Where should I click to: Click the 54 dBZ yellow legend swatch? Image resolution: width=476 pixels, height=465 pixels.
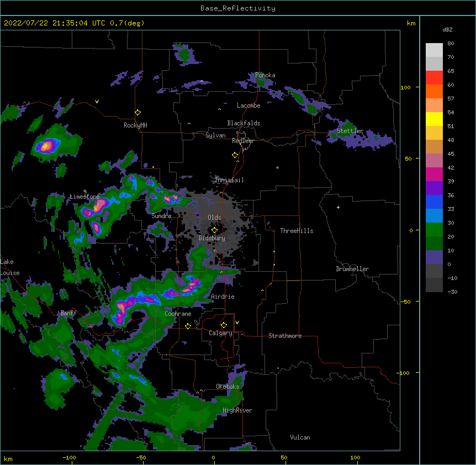pyautogui.click(x=434, y=119)
